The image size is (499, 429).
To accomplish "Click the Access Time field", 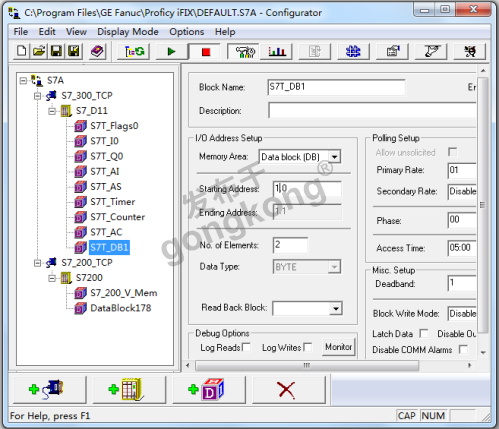I will tap(462, 248).
